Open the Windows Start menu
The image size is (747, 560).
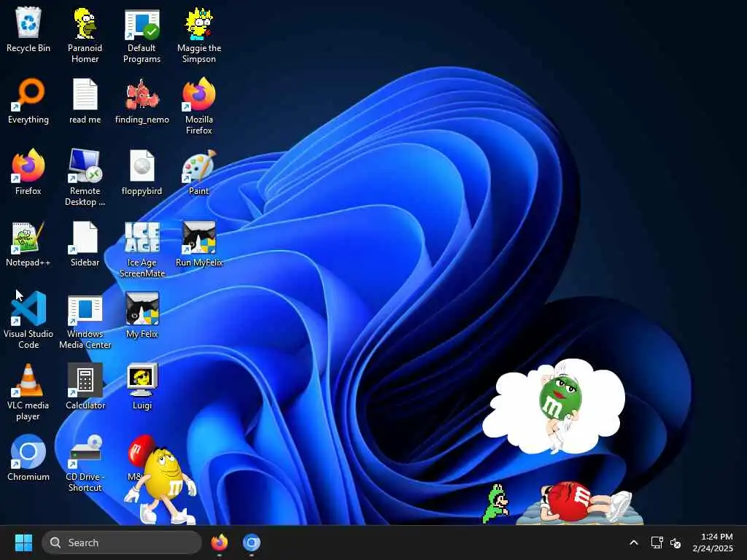click(x=23, y=542)
